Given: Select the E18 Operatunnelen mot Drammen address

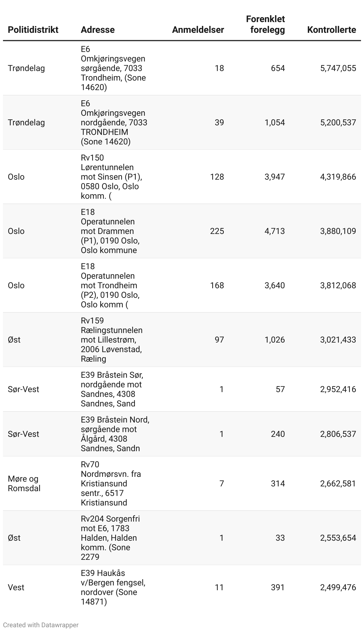Looking at the screenshot, I should coord(110,231).
